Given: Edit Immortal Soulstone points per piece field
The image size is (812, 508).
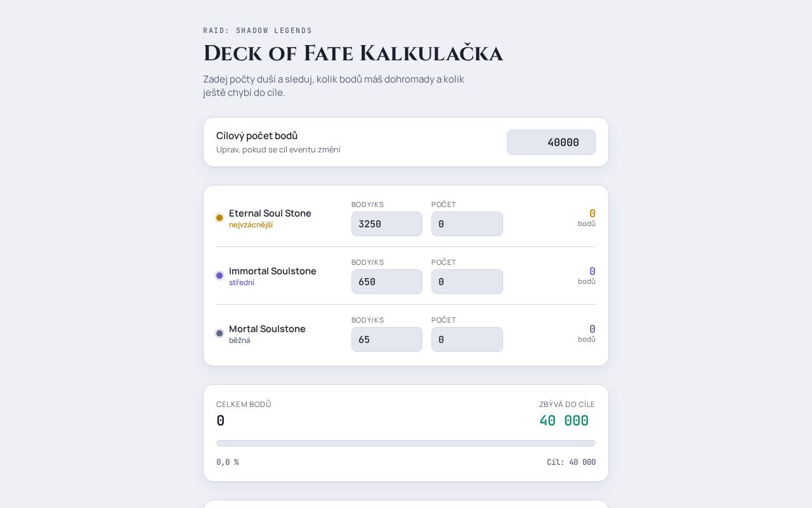Looking at the screenshot, I should pyautogui.click(x=387, y=281).
